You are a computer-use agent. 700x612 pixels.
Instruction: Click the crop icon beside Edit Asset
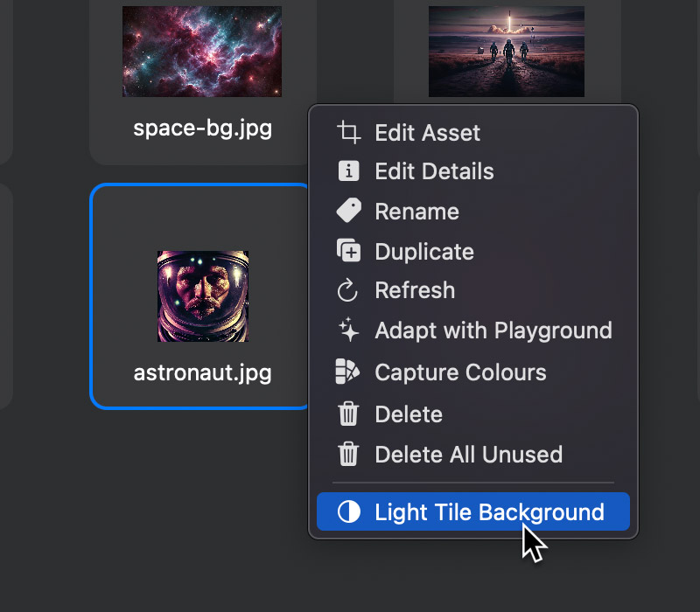click(x=348, y=133)
